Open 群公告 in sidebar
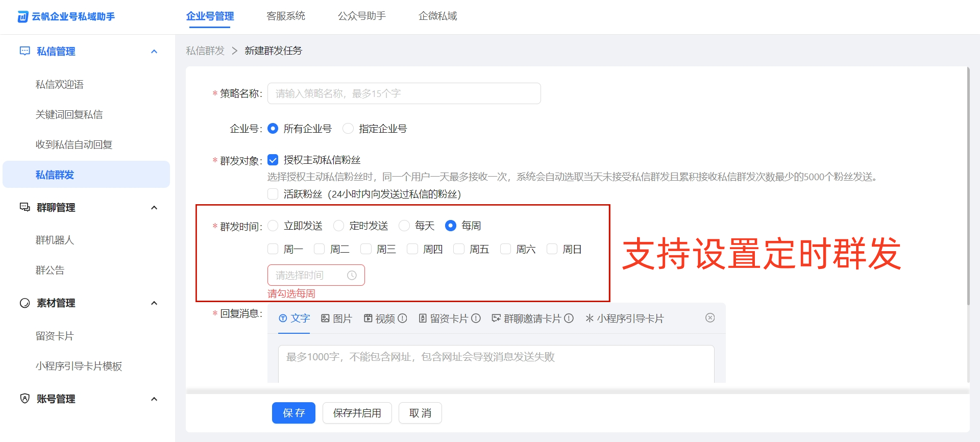Viewport: 980px width, 442px height. pyautogui.click(x=50, y=270)
